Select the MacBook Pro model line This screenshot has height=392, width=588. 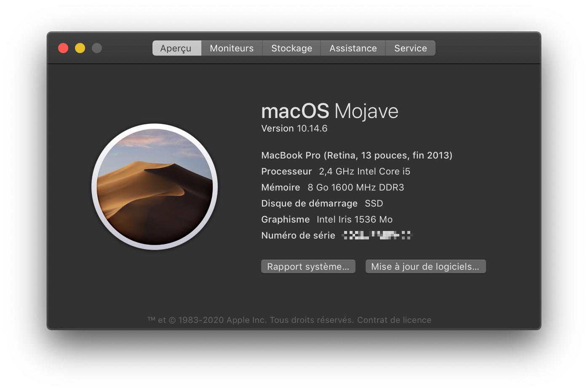(x=357, y=156)
